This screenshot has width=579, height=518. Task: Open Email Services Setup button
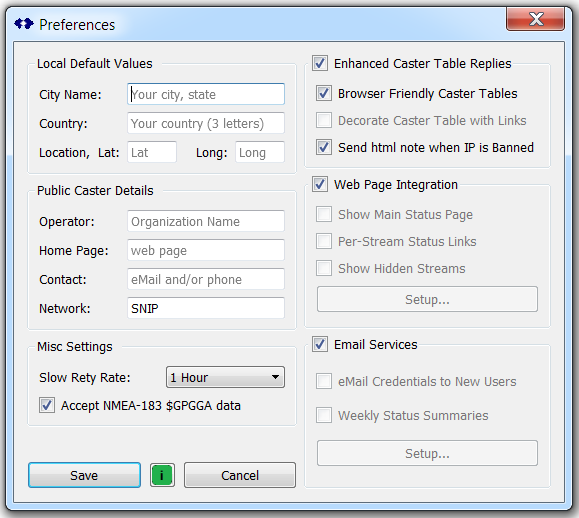click(x=427, y=453)
